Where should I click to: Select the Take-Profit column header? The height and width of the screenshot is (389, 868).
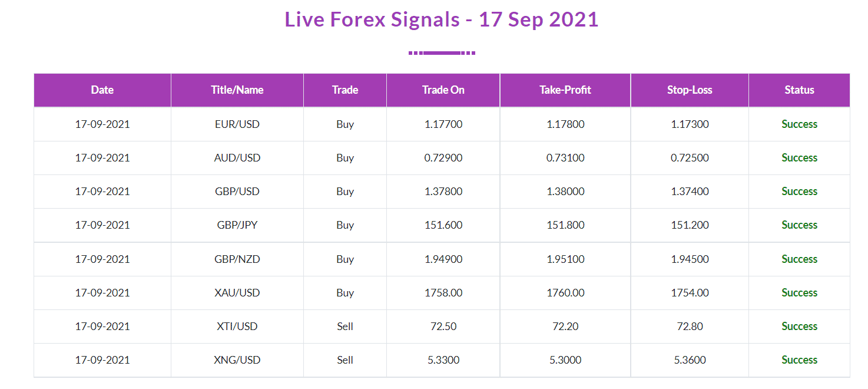pyautogui.click(x=565, y=90)
